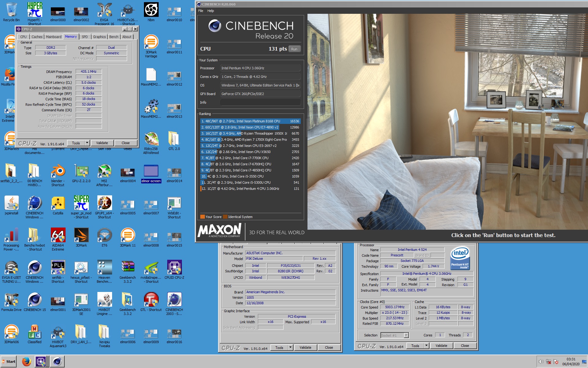Screen dimensions: 588x368
Task: Switch to SPD tab in CPU-Z
Action: click(x=85, y=37)
